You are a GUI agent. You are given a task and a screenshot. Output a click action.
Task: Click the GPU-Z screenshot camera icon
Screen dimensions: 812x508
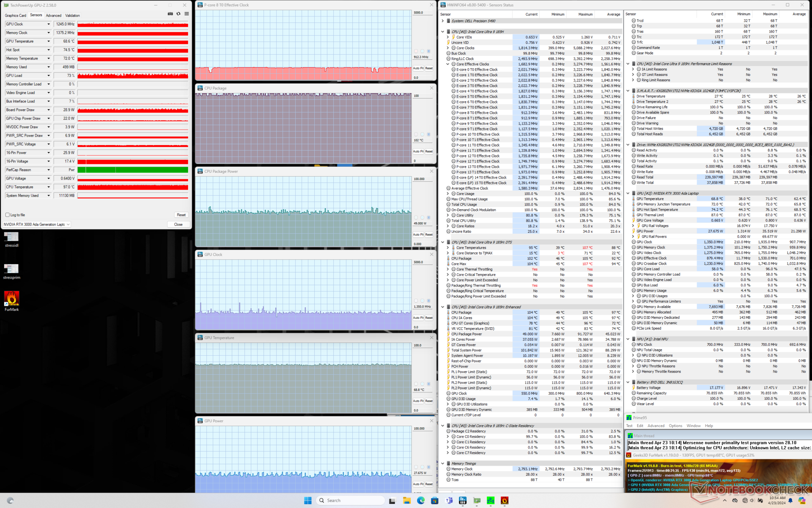coord(170,14)
